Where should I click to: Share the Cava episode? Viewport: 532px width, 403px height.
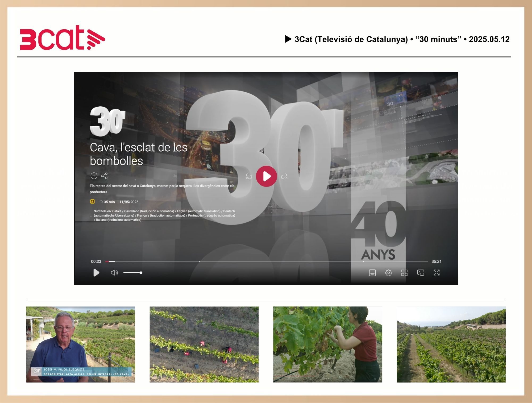pos(104,176)
